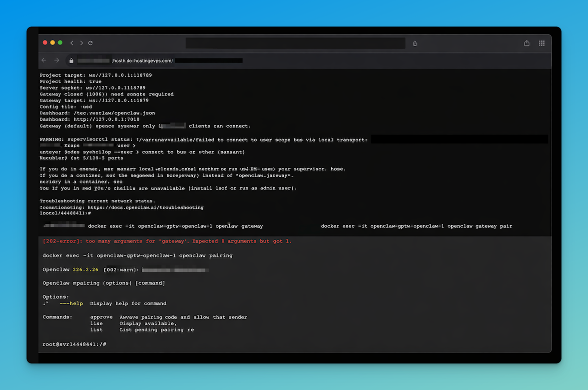The height and width of the screenshot is (390, 588).
Task: Reload the current page
Action: tap(90, 43)
